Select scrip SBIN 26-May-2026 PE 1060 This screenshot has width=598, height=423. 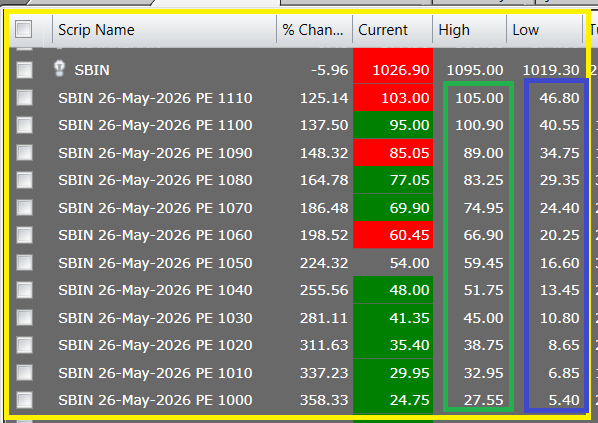pos(155,235)
